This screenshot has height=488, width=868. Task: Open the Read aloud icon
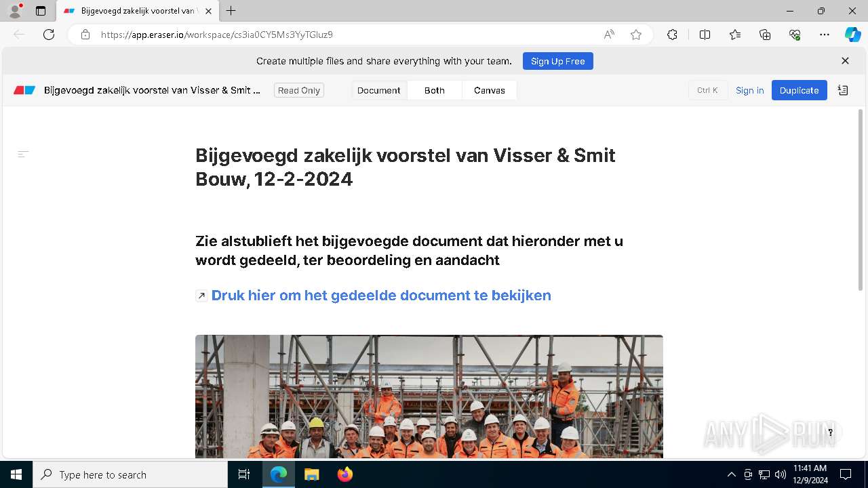coord(609,35)
